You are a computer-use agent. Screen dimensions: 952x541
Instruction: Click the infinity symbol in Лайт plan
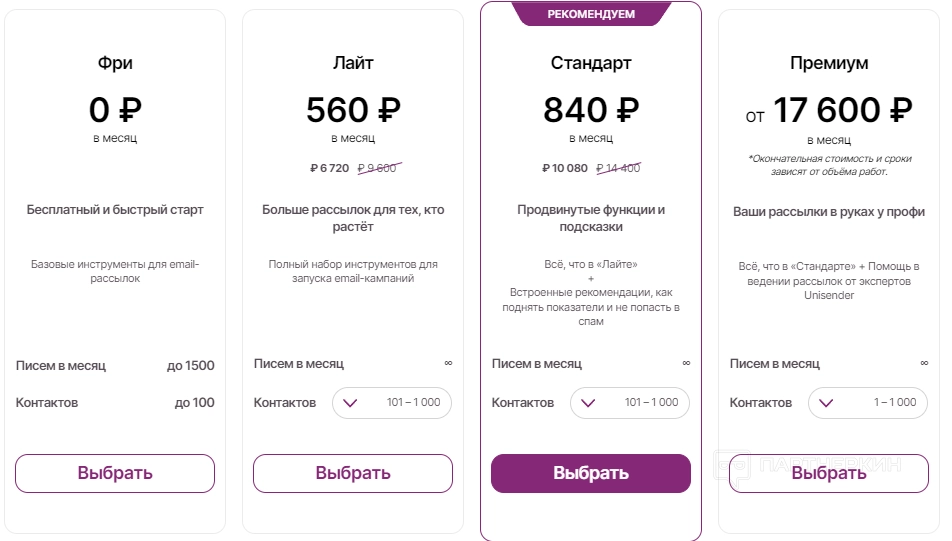pyautogui.click(x=448, y=363)
